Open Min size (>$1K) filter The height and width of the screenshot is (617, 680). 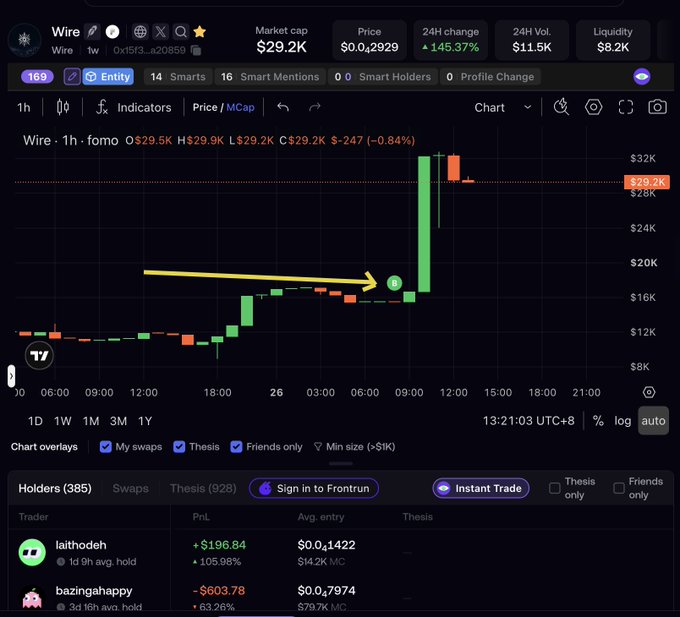(x=354, y=447)
